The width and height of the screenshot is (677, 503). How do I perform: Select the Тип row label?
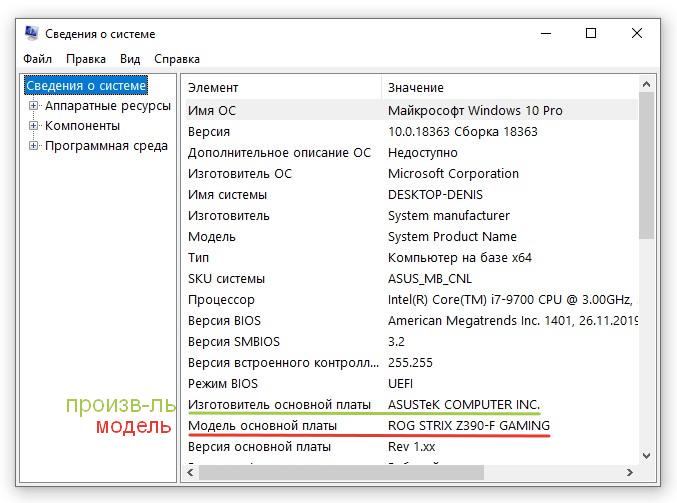[x=199, y=258]
